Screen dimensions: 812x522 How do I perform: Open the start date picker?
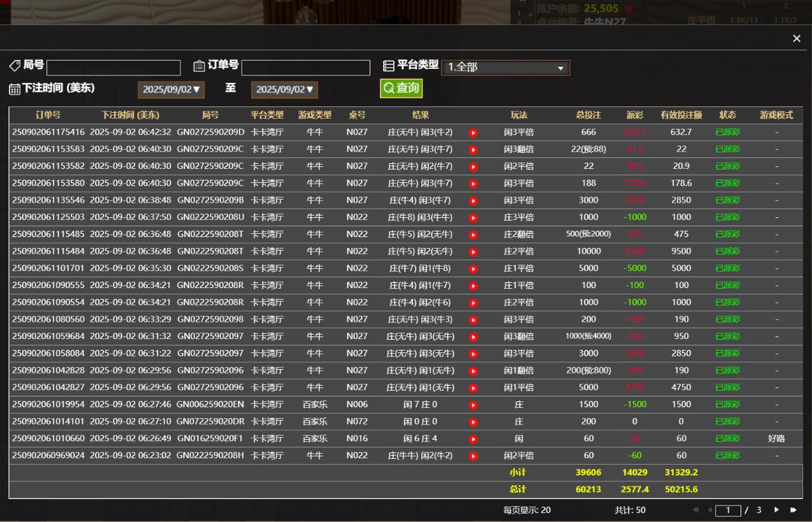pyautogui.click(x=171, y=90)
